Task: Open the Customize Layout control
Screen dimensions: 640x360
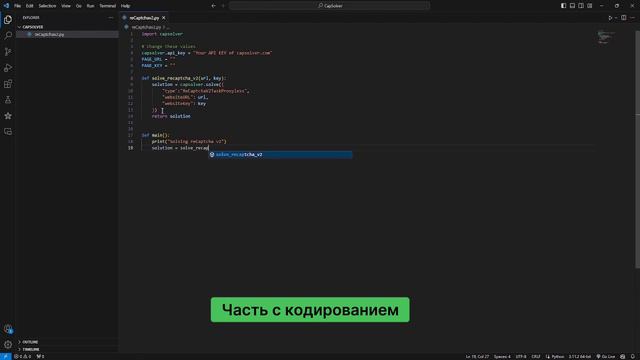Action: tap(590, 6)
